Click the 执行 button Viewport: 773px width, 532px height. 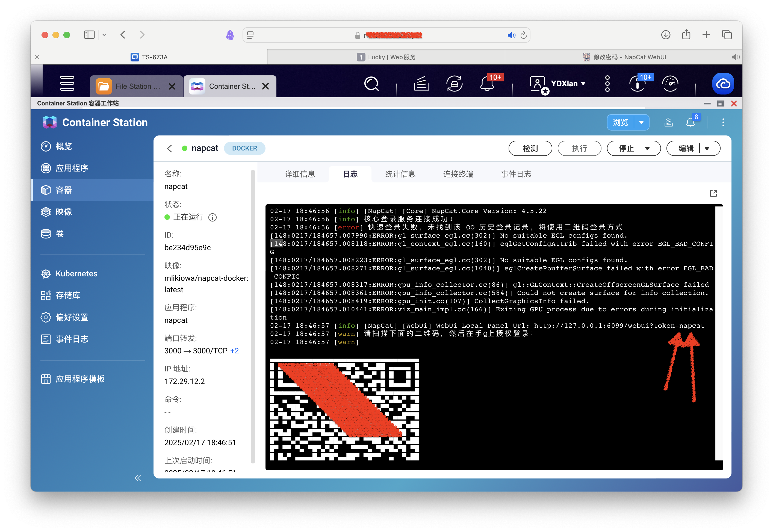coord(579,149)
